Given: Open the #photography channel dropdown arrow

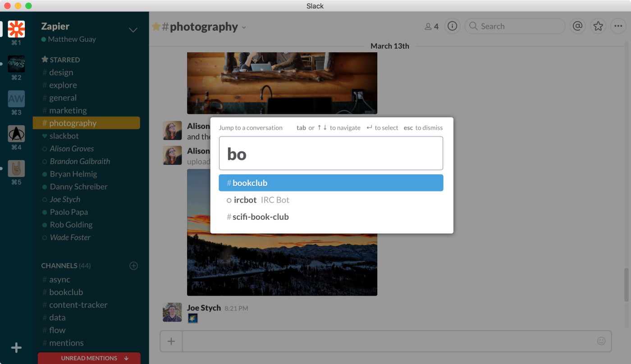Looking at the screenshot, I should pos(244,27).
